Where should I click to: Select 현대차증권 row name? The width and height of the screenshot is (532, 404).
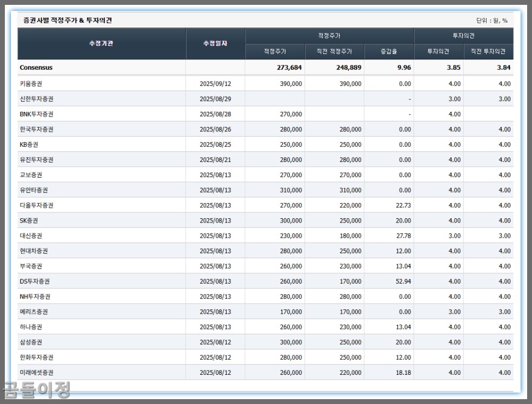(x=34, y=251)
